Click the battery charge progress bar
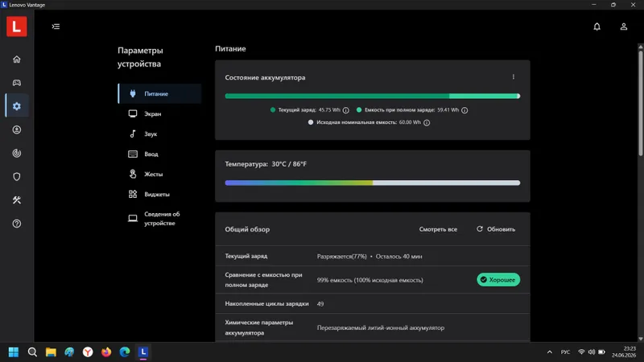Screen dimensions: 644x362 coord(373,96)
